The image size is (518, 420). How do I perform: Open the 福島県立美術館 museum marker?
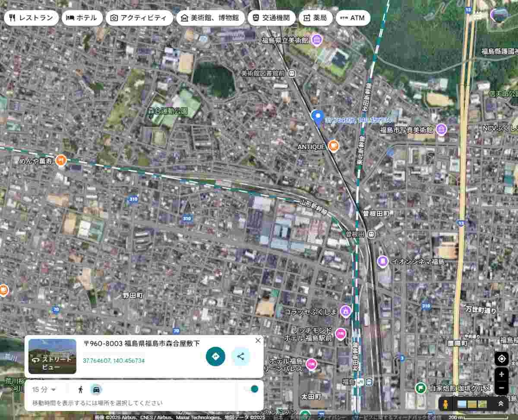[x=316, y=40]
